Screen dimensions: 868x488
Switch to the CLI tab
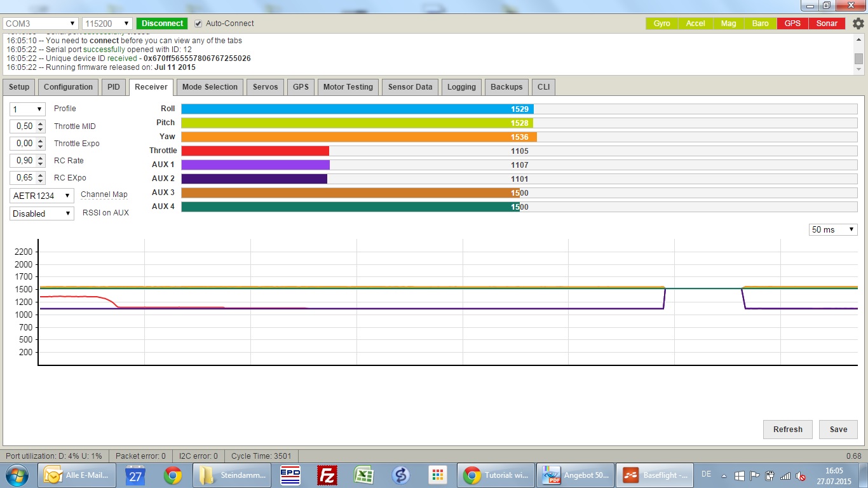point(543,87)
